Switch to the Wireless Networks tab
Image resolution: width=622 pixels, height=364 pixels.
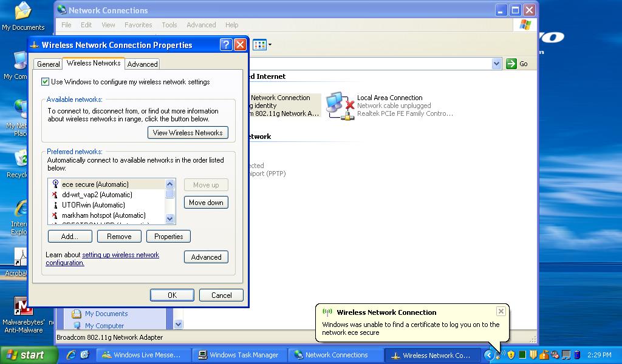click(94, 63)
